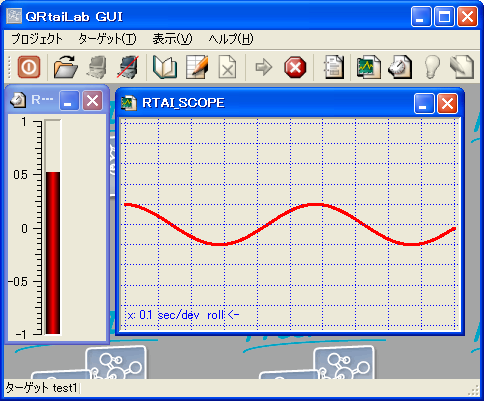This screenshot has height=401, width=484.
Task: Click the last page icon in toolbar
Action: point(462,67)
